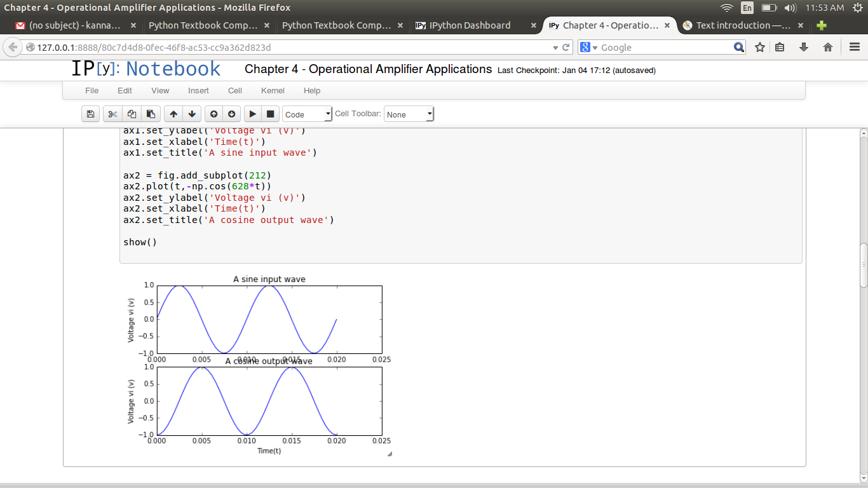
Task: Click the IP[y]: Notebook logo link
Action: tap(146, 69)
